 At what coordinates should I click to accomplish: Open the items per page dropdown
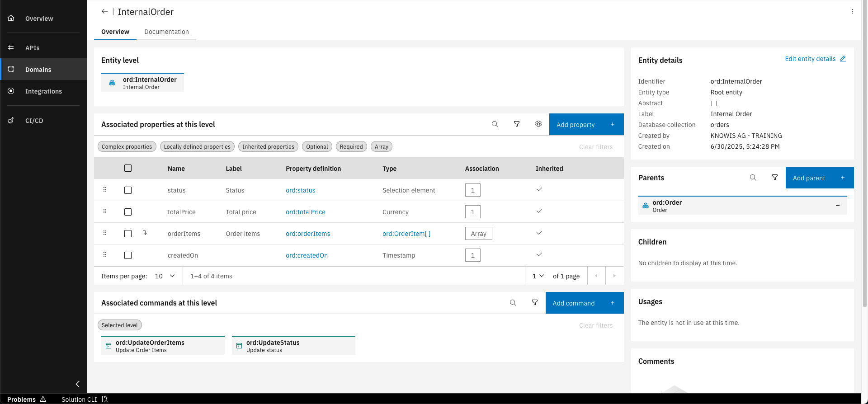[165, 276]
